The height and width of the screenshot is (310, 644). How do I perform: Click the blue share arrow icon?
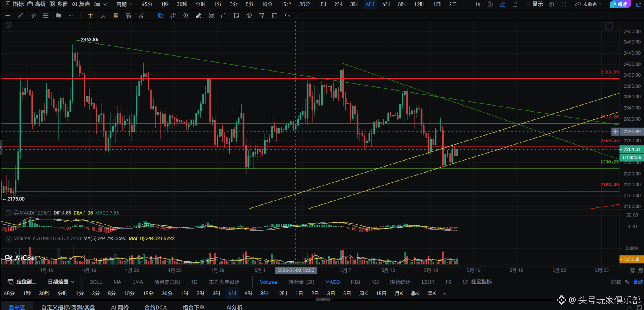point(638,4)
